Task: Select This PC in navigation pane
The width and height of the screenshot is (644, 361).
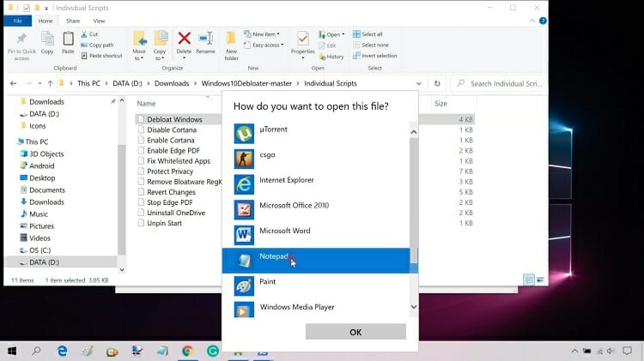Action: click(37, 141)
